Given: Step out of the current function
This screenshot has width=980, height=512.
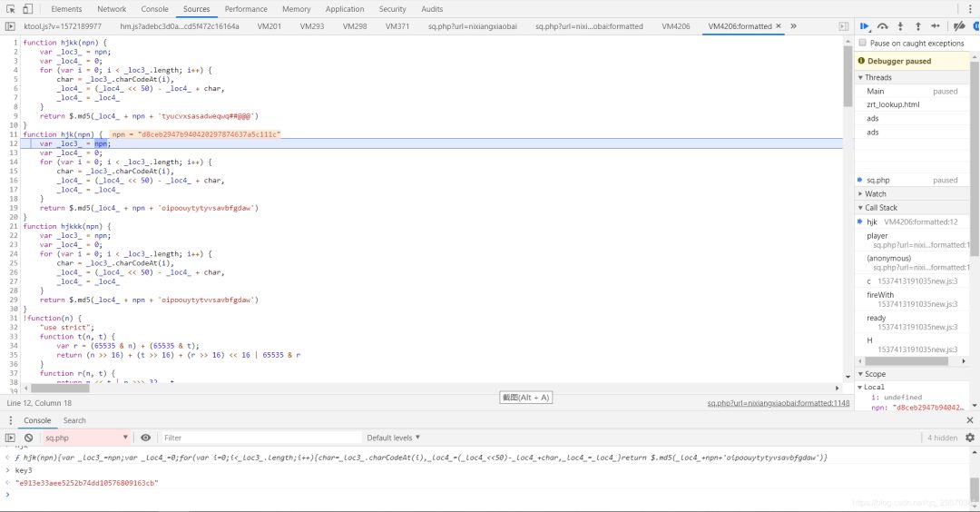Looking at the screenshot, I should coord(916,26).
